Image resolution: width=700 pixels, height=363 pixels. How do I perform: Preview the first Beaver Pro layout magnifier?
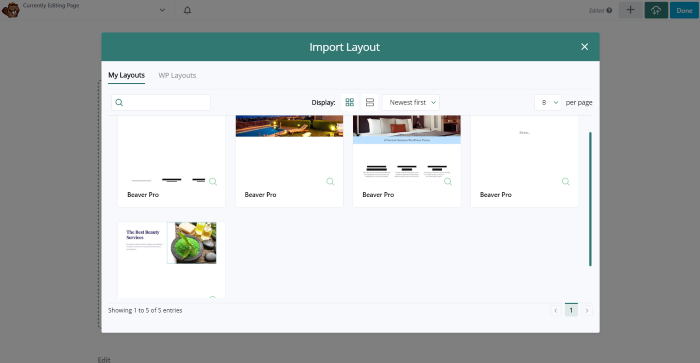pyautogui.click(x=213, y=182)
